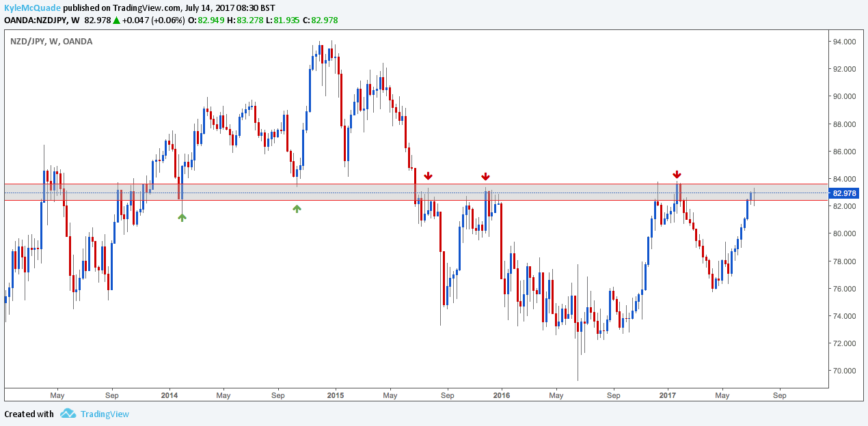The width and height of the screenshot is (868, 426).
Task: Select the OANDA:NZDJPY, W symbol text
Action: click(42, 20)
